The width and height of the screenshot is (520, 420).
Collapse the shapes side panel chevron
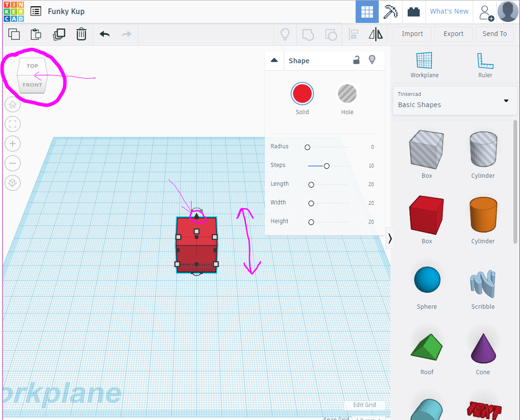390,238
